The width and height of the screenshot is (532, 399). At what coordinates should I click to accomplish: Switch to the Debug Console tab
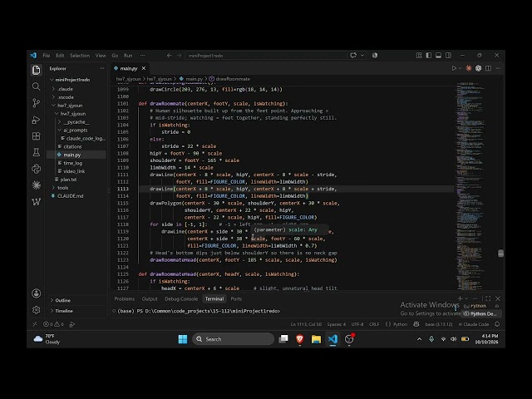coord(181,299)
